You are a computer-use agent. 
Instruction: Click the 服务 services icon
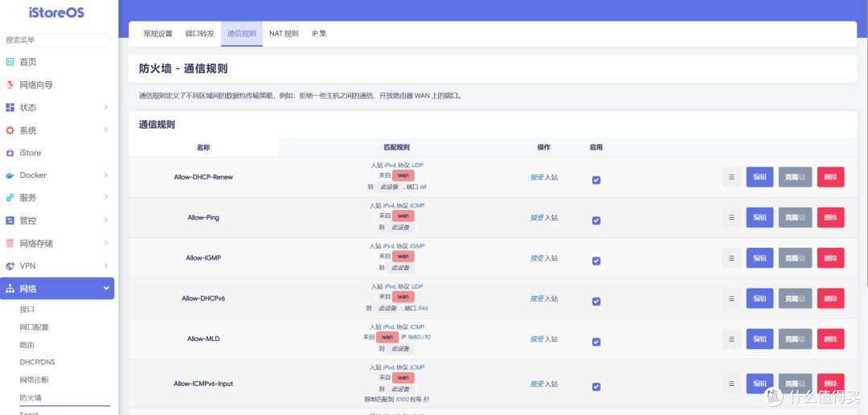tap(10, 198)
